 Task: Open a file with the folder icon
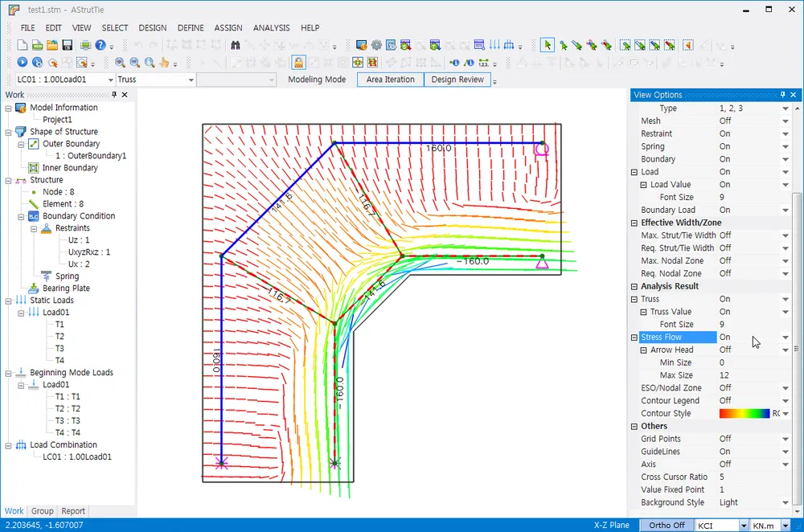[51, 45]
